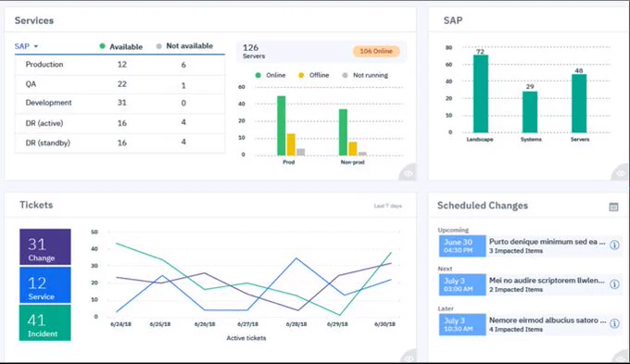Open 'Nemore eirmod albucius satoro' change
The height and width of the screenshot is (364, 630).
(548, 320)
